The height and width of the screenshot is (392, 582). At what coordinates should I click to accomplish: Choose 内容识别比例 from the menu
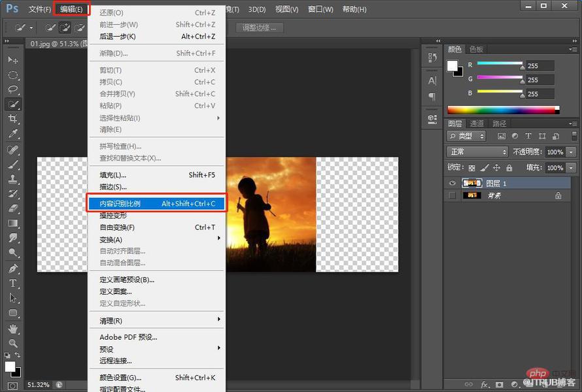click(x=156, y=203)
